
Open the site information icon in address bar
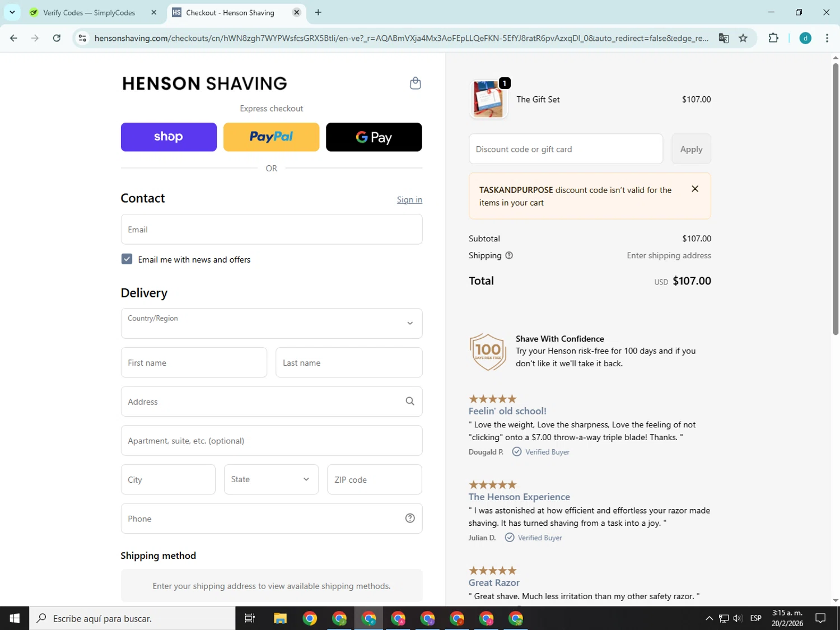click(82, 38)
